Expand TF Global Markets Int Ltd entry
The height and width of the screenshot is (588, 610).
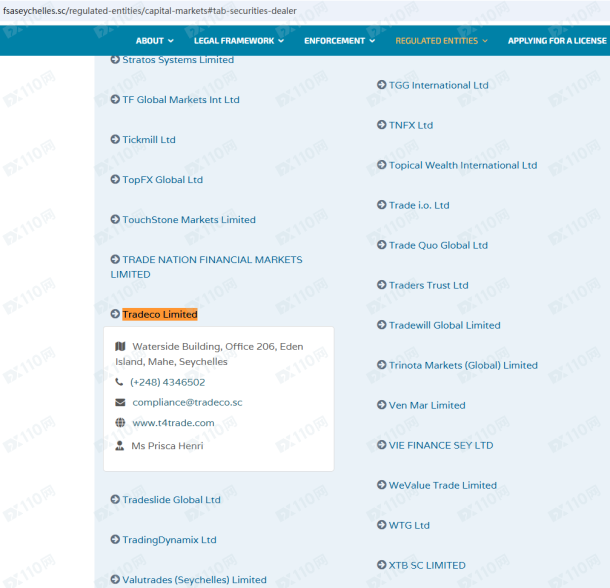[x=181, y=100]
